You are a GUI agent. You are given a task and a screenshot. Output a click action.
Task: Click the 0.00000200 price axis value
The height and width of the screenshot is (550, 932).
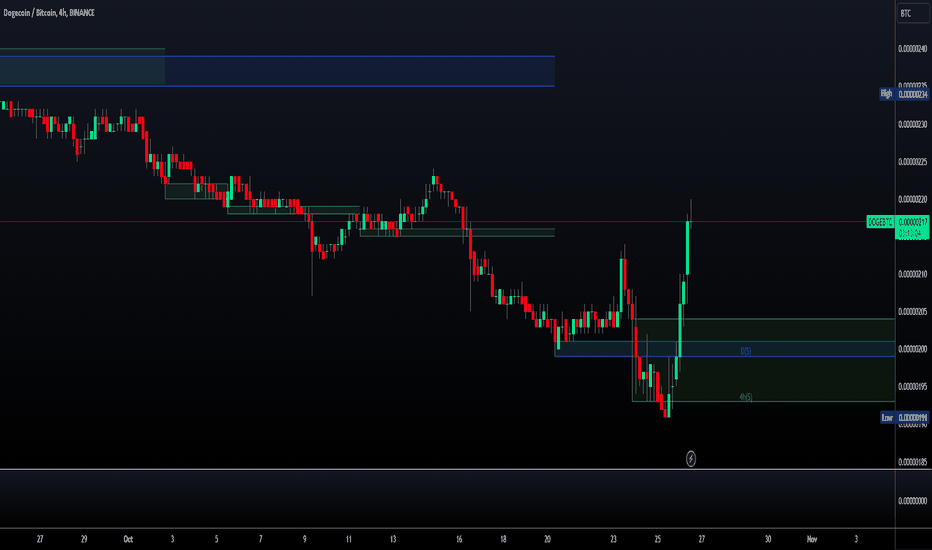912,349
